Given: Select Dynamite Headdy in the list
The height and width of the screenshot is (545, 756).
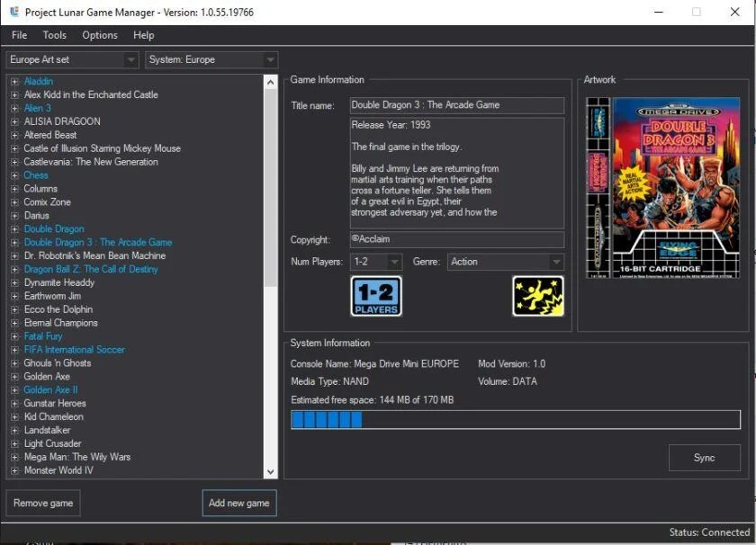Looking at the screenshot, I should point(59,283).
